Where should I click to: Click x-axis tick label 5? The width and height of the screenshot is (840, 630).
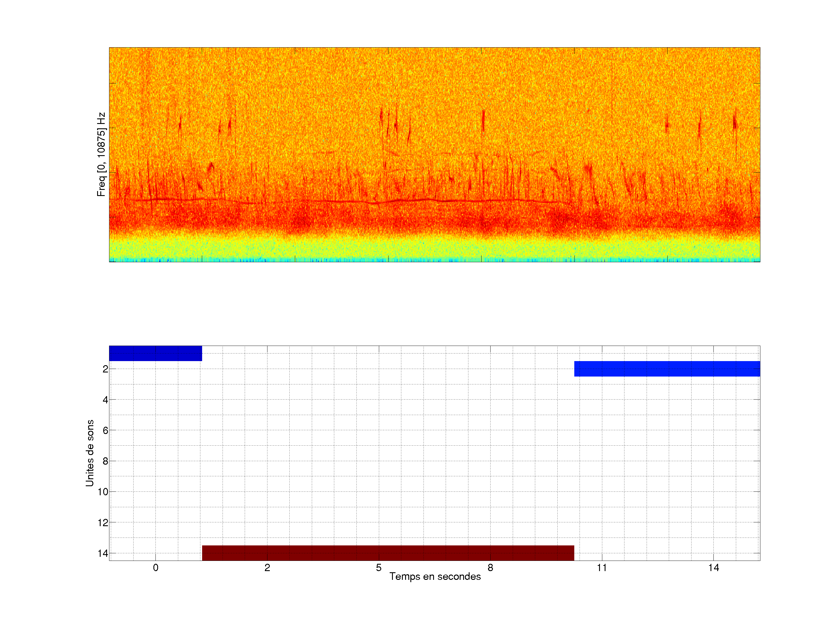(x=379, y=568)
